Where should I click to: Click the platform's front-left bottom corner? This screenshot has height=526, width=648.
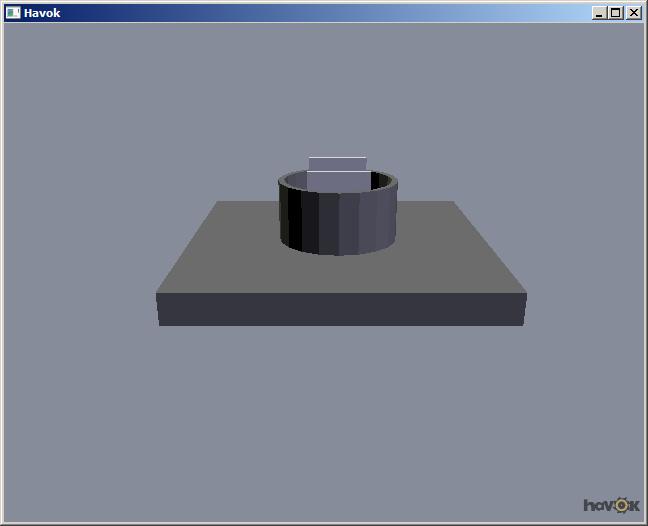coord(159,324)
